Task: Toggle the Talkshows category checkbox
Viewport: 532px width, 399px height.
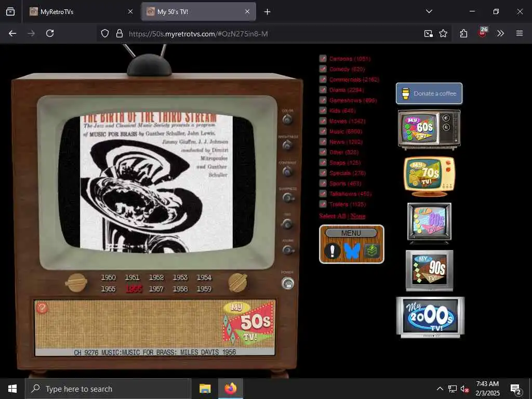Action: pos(323,194)
